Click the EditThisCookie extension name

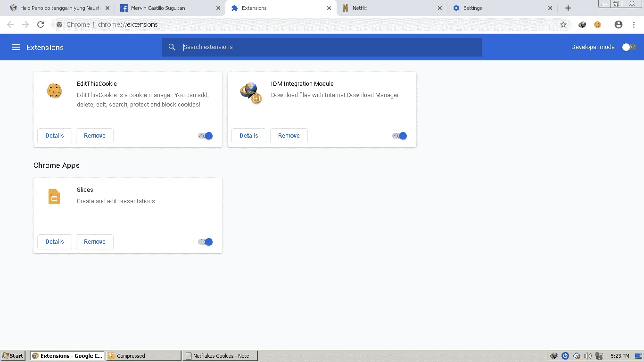97,84
